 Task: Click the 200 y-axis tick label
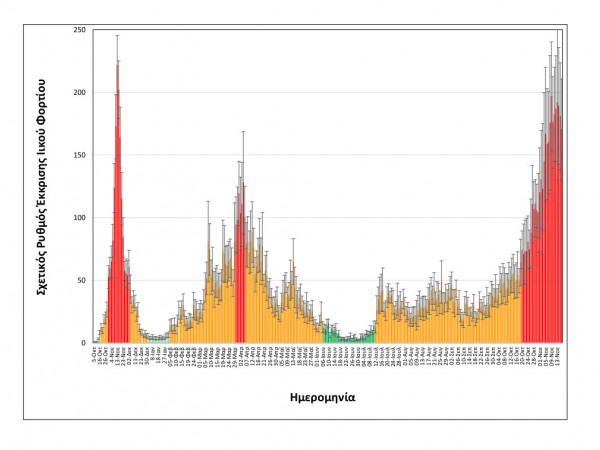[79, 93]
